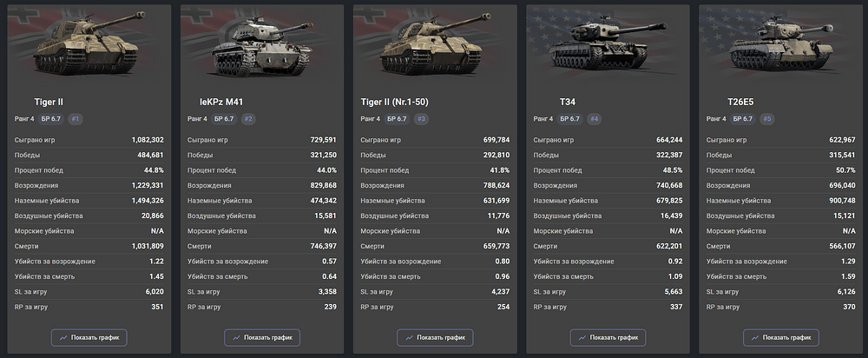Open the T26E5 tank picture
Viewport: 868px width, 358px height.
click(780, 43)
